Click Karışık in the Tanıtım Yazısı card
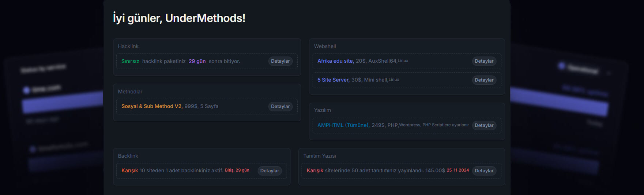The height and width of the screenshot is (195, 644). click(315, 170)
